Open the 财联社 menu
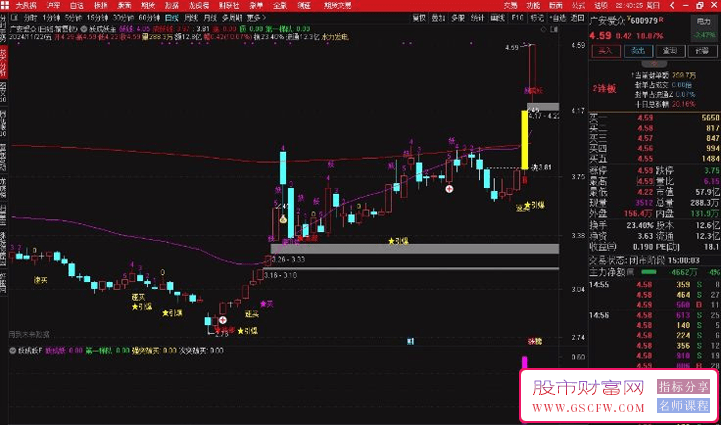721x425 pixels. click(x=229, y=6)
